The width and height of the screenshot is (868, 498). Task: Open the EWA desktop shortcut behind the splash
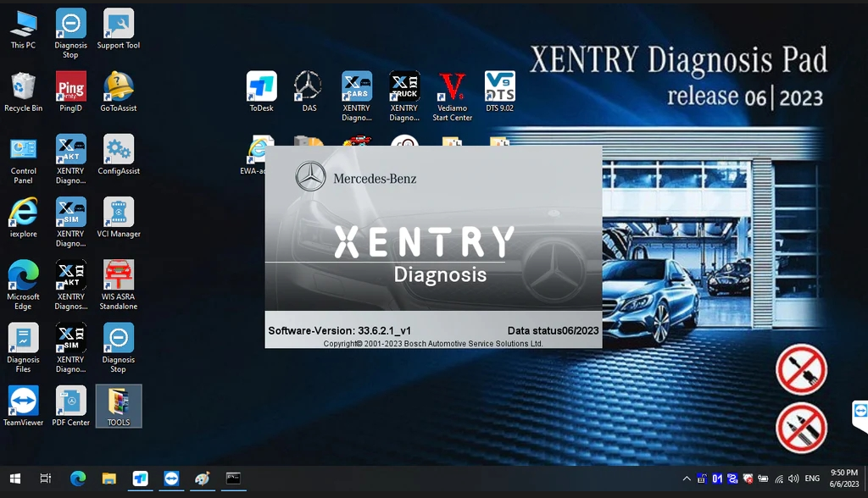253,156
